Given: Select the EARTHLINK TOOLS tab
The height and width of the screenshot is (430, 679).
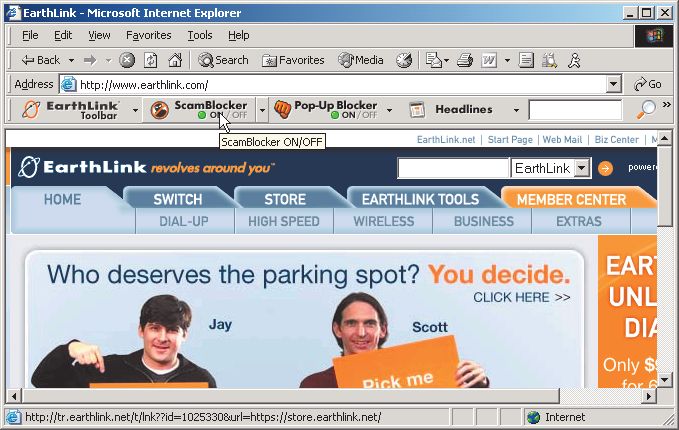Looking at the screenshot, I should (x=420, y=199).
